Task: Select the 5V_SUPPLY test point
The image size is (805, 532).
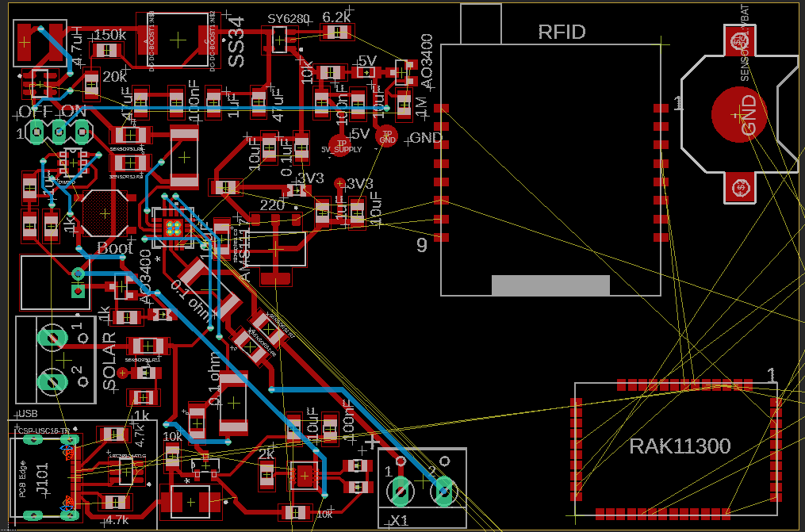Action: tap(339, 146)
